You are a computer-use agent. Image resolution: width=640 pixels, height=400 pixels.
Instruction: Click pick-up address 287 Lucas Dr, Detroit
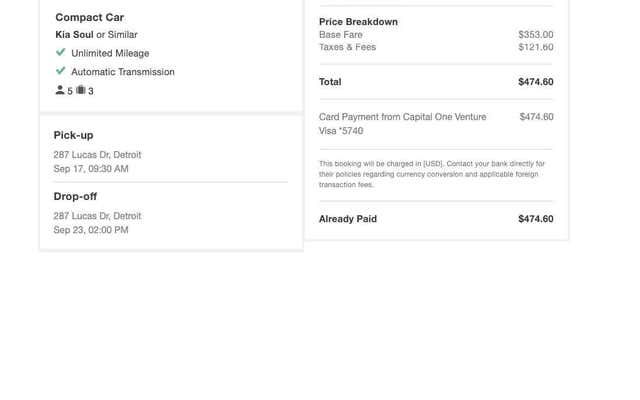click(97, 155)
